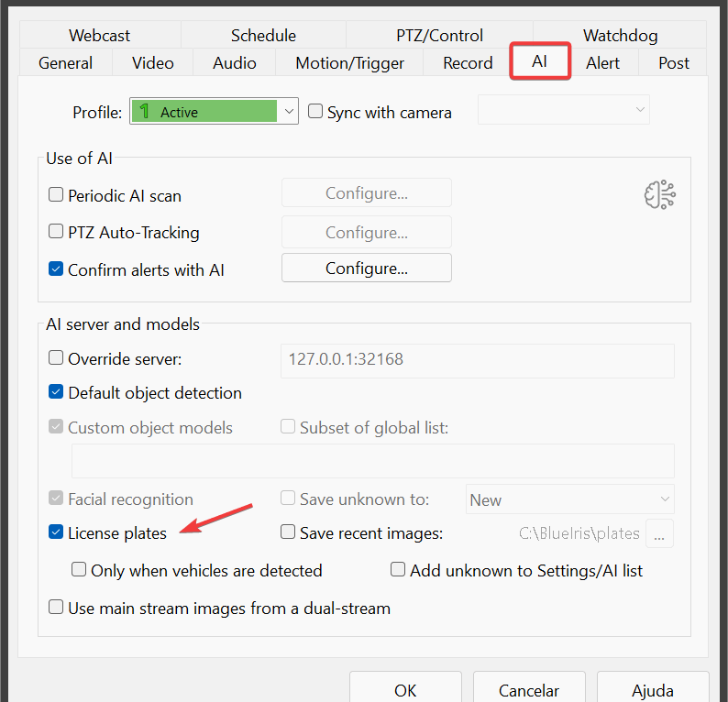The width and height of the screenshot is (728, 702).
Task: Enable Periodic AI scan checkbox
Action: point(56,195)
